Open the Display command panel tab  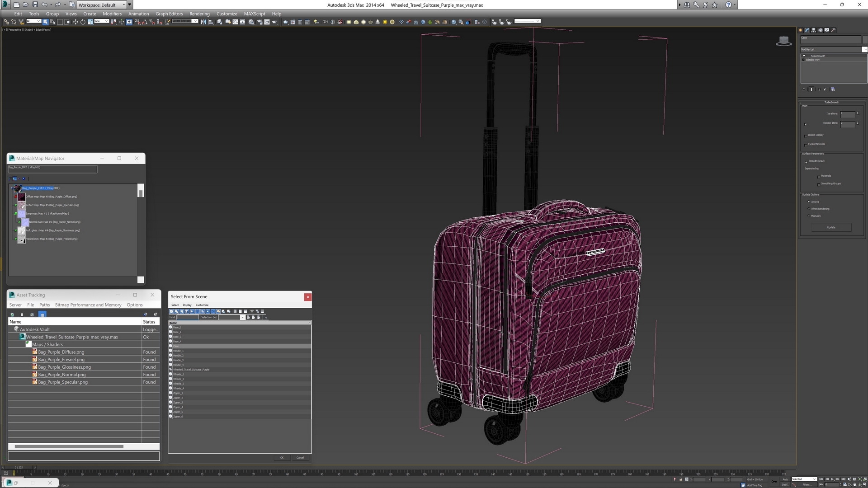tap(827, 30)
